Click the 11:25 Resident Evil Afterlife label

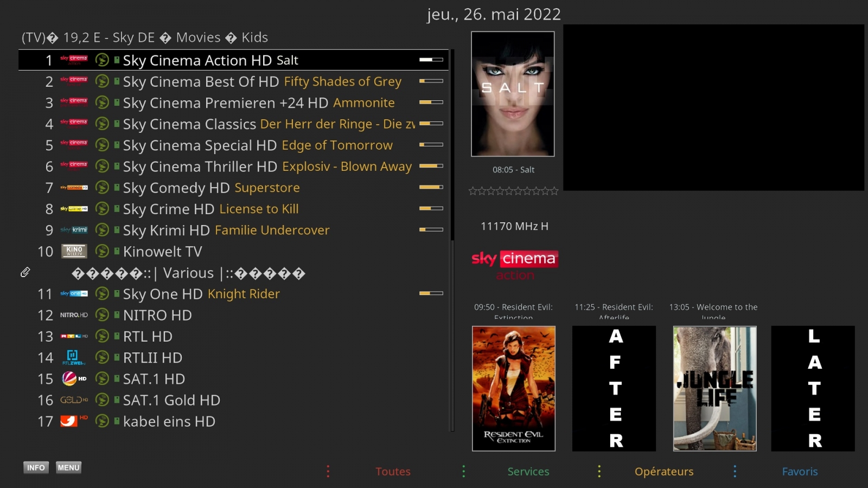tap(614, 312)
